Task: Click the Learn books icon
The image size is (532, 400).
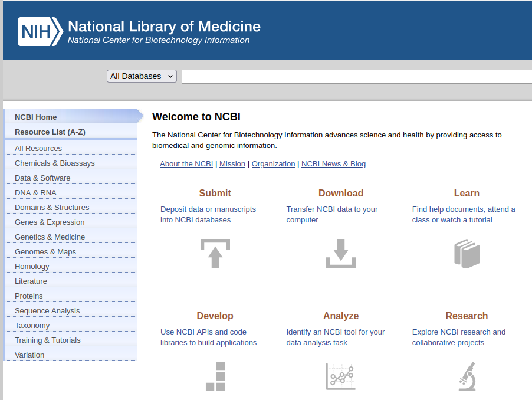Action: point(467,254)
